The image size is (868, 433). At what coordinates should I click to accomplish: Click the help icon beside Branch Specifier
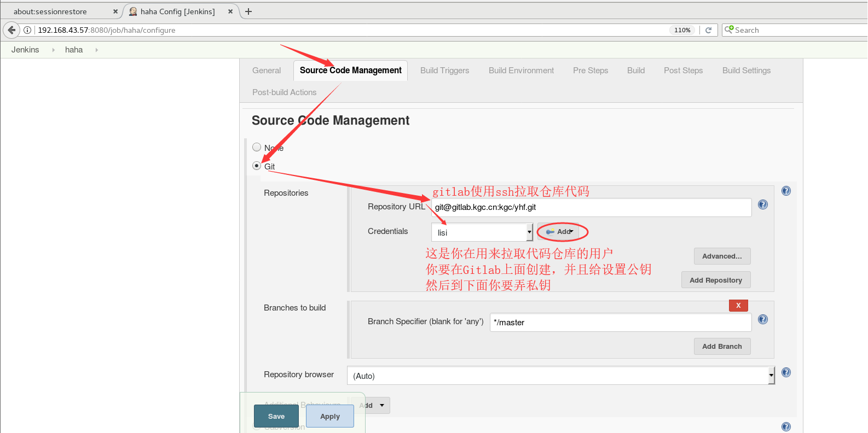(763, 319)
